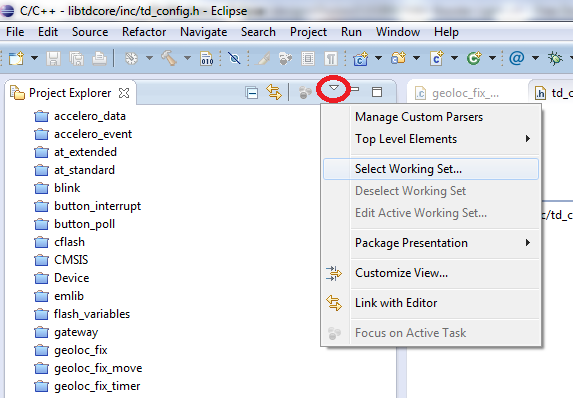Open the Refactor menu
573x398 pixels.
pos(144,32)
